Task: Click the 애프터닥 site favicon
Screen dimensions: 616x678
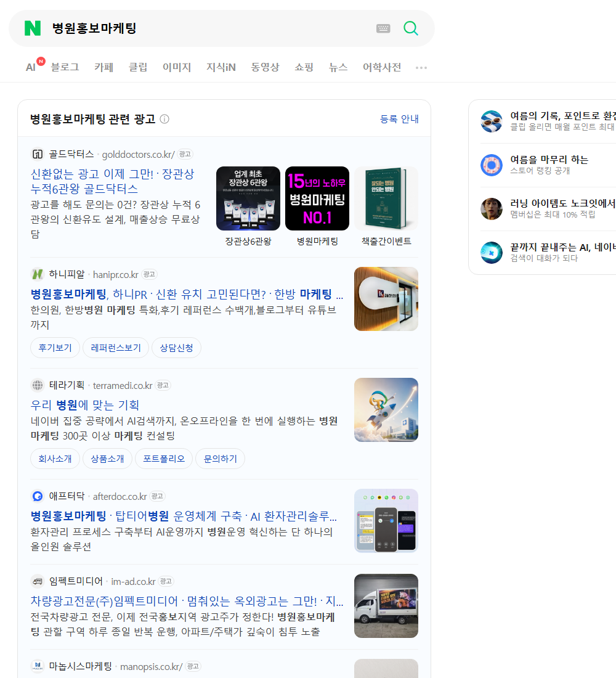Action: pyautogui.click(x=38, y=496)
